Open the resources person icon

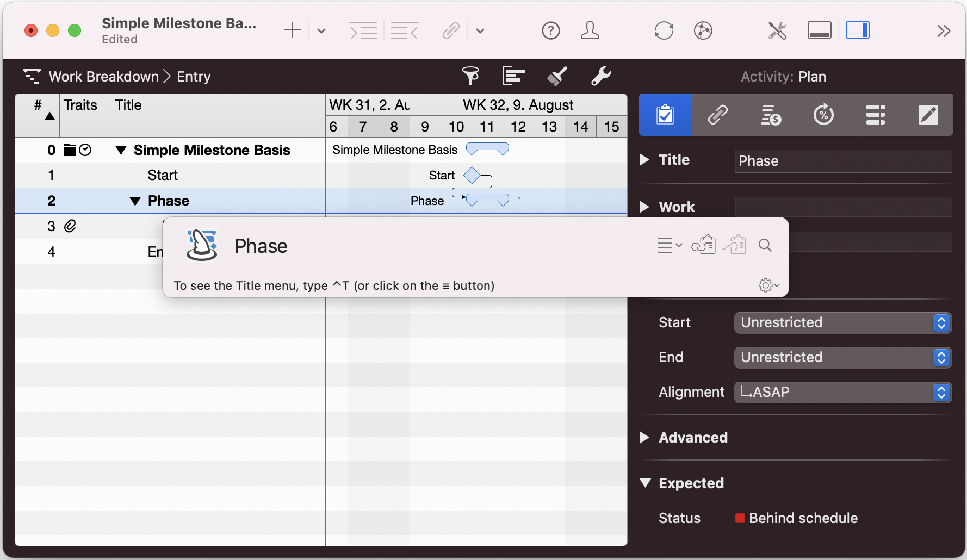[590, 31]
